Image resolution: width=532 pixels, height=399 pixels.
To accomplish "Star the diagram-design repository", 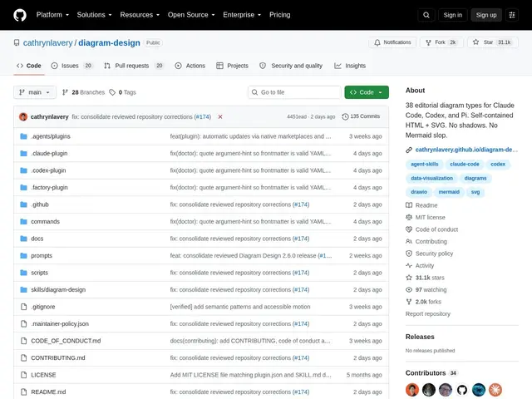I will click(x=493, y=42).
